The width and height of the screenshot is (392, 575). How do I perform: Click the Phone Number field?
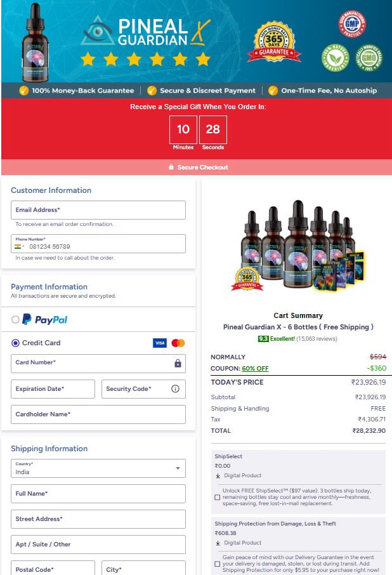click(98, 244)
